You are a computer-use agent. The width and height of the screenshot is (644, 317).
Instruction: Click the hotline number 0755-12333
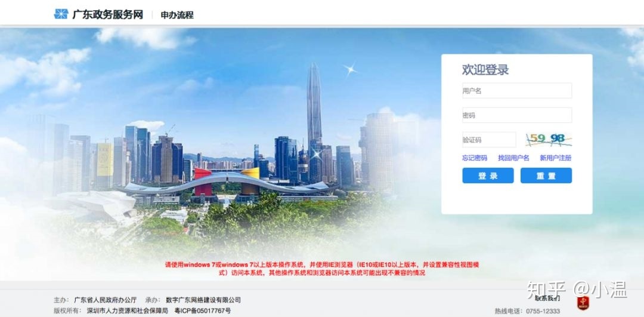[543, 311]
